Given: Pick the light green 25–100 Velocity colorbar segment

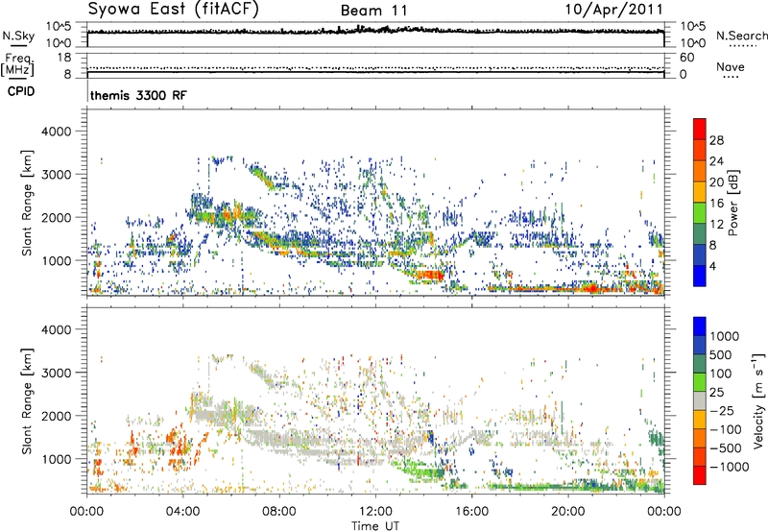Looking at the screenshot, I should point(700,382).
